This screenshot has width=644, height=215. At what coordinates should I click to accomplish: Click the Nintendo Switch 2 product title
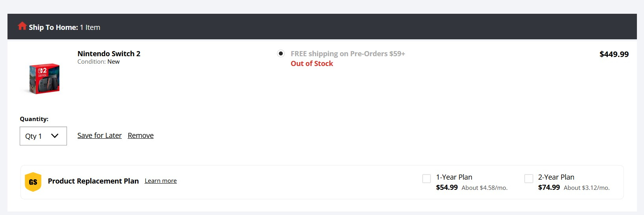(x=109, y=54)
